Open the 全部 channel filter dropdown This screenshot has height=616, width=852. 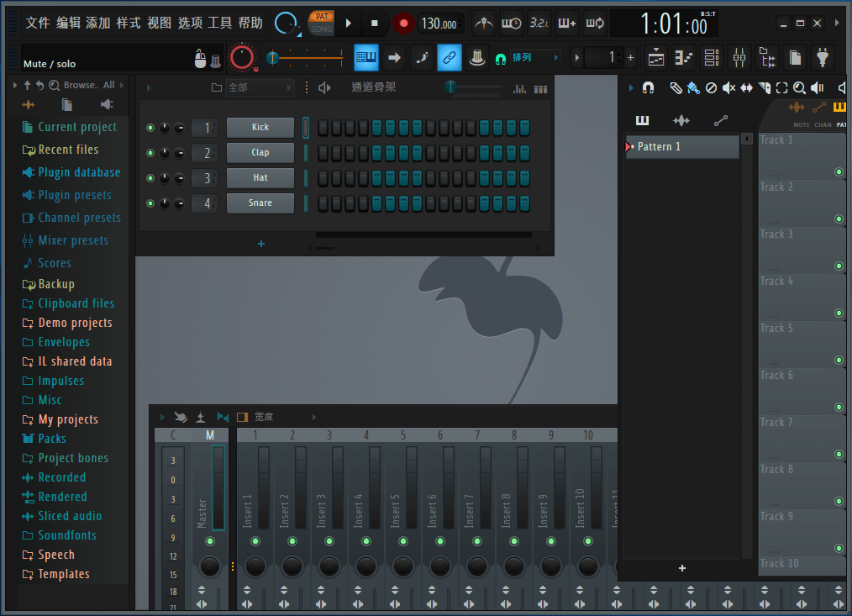(260, 87)
